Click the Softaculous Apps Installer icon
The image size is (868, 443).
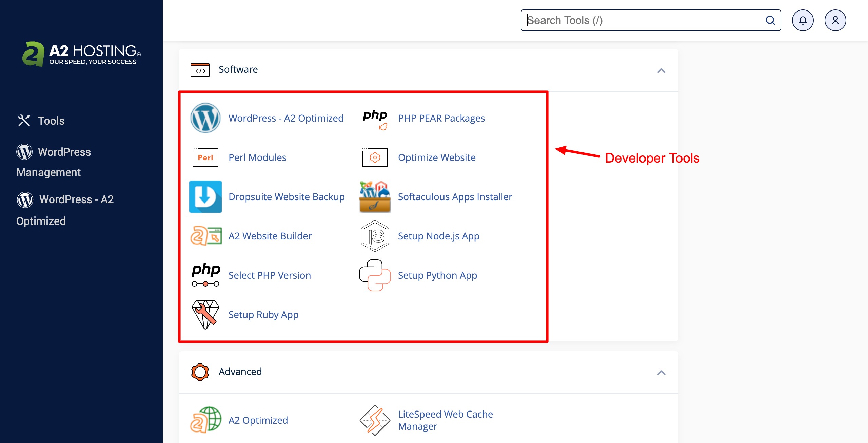375,197
